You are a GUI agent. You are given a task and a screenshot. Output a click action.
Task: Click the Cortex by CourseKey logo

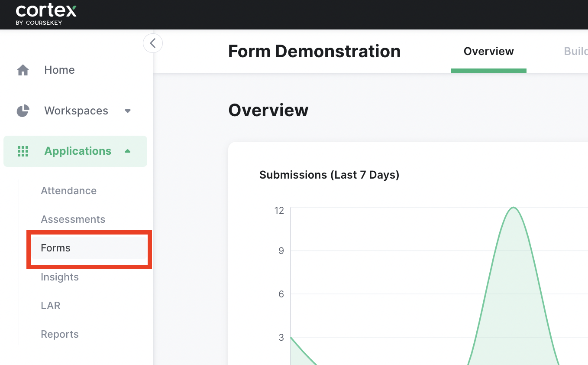point(46,15)
